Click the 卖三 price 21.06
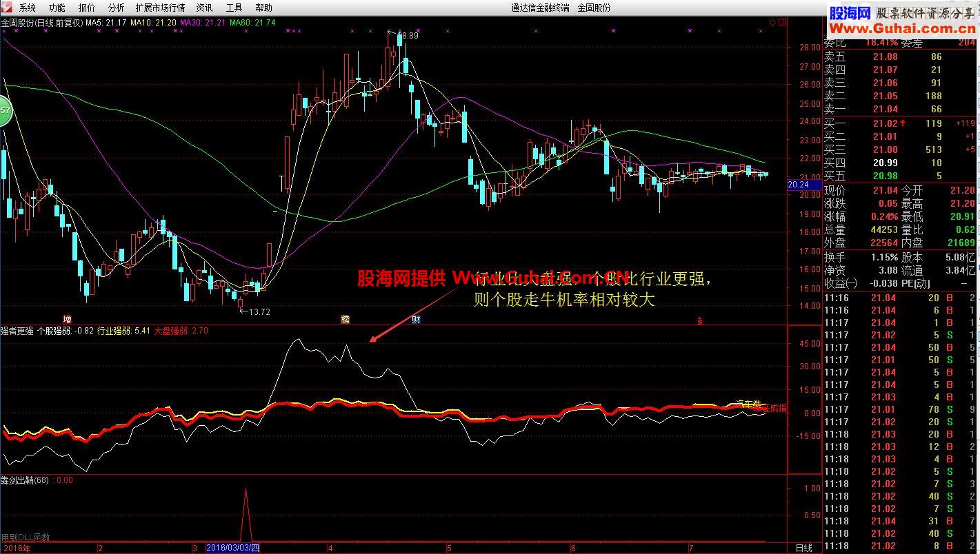 click(885, 83)
